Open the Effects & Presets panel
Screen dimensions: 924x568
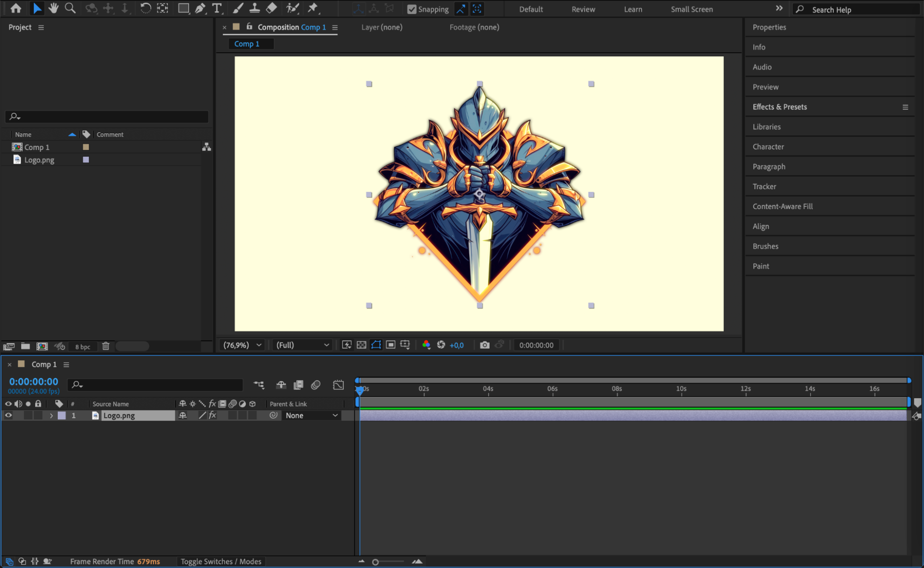click(x=779, y=107)
